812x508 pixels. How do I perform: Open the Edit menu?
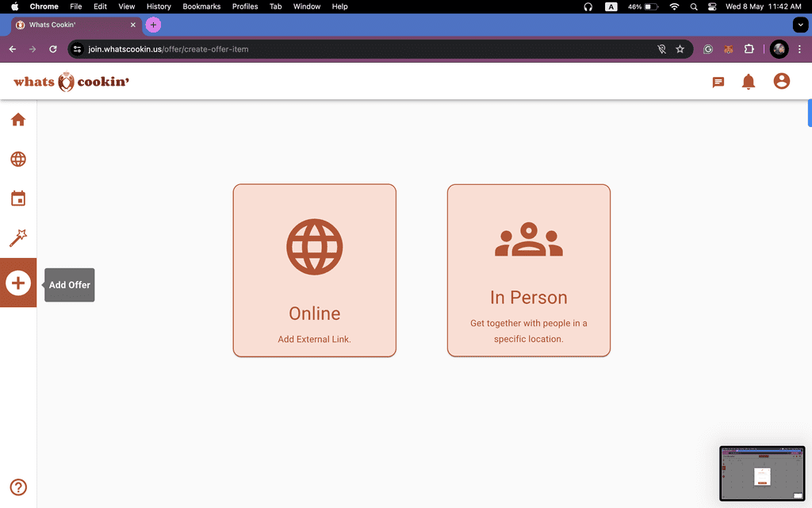[x=100, y=6]
